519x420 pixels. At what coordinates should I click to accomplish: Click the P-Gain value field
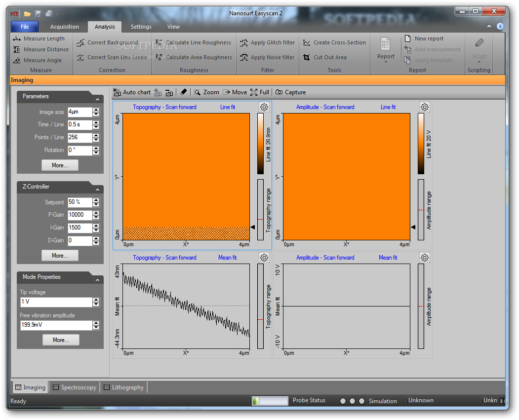80,215
